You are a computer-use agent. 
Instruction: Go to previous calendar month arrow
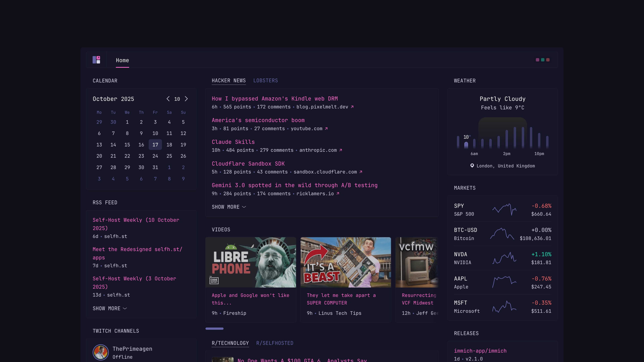point(168,99)
